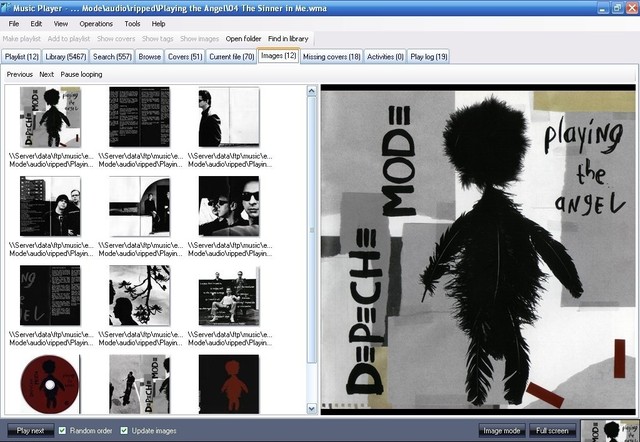Image resolution: width=640 pixels, height=442 pixels.
Task: Switch to the Play log (19) tab
Action: [429, 57]
